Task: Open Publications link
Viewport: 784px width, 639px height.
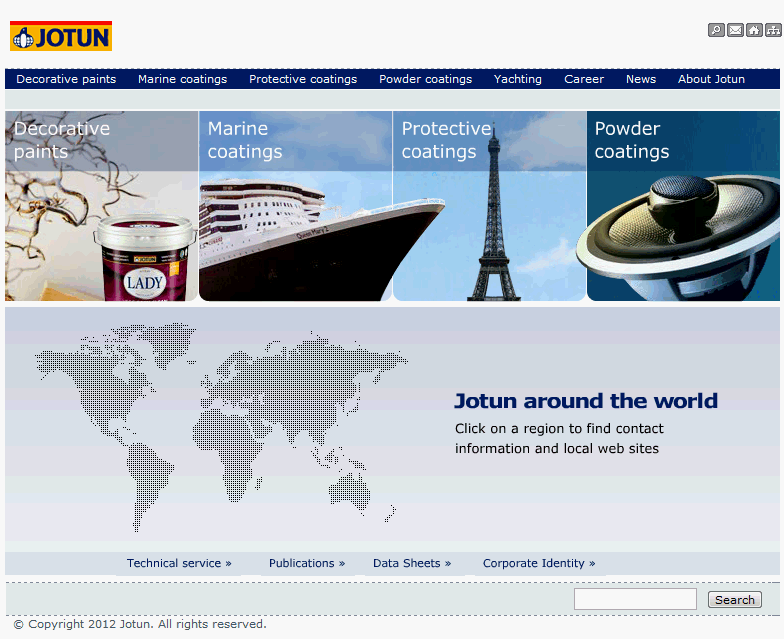Action: click(307, 564)
